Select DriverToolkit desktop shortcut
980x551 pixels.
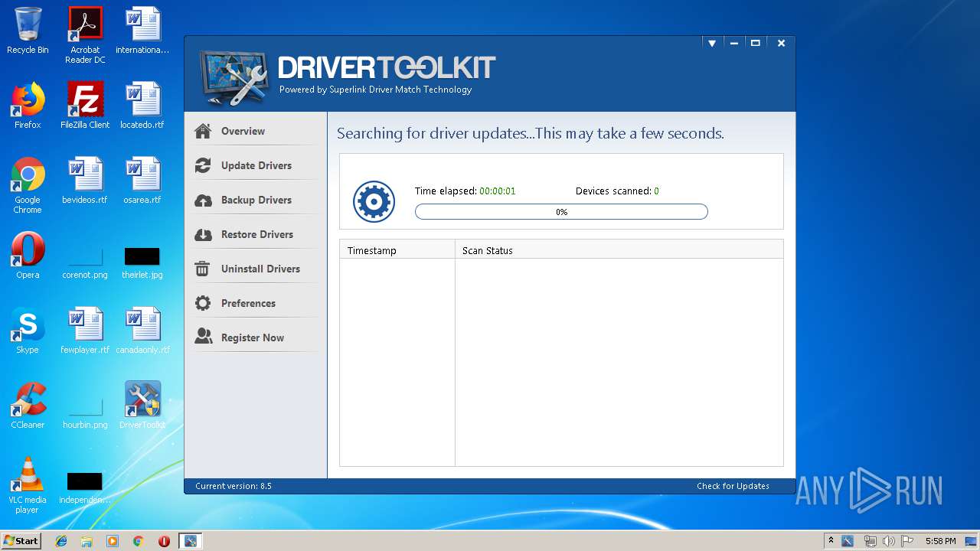coord(142,406)
